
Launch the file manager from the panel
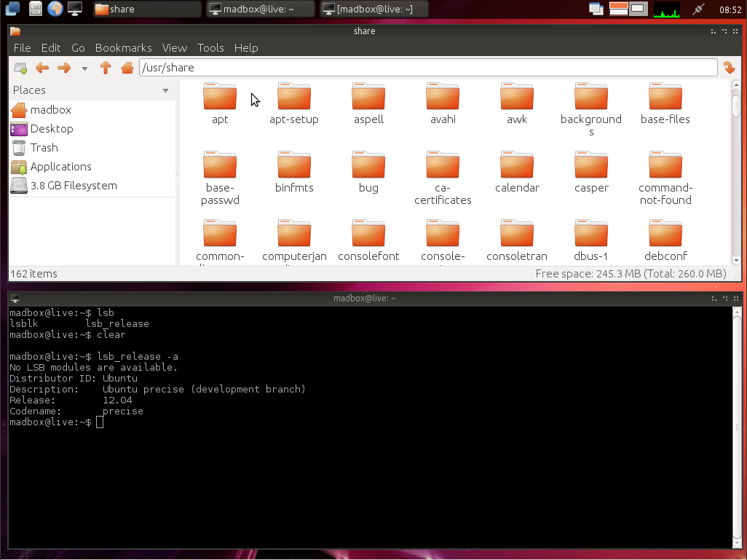pyautogui.click(x=35, y=9)
